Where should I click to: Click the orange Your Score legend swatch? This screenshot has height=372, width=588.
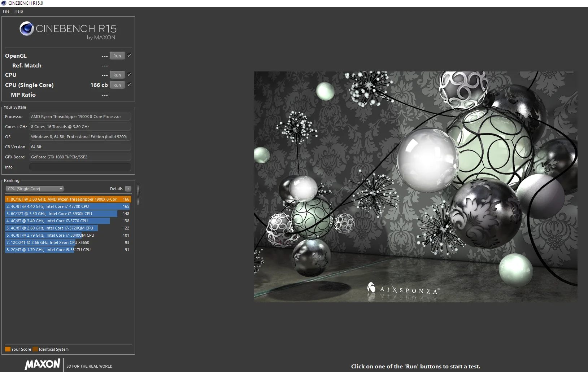point(8,349)
